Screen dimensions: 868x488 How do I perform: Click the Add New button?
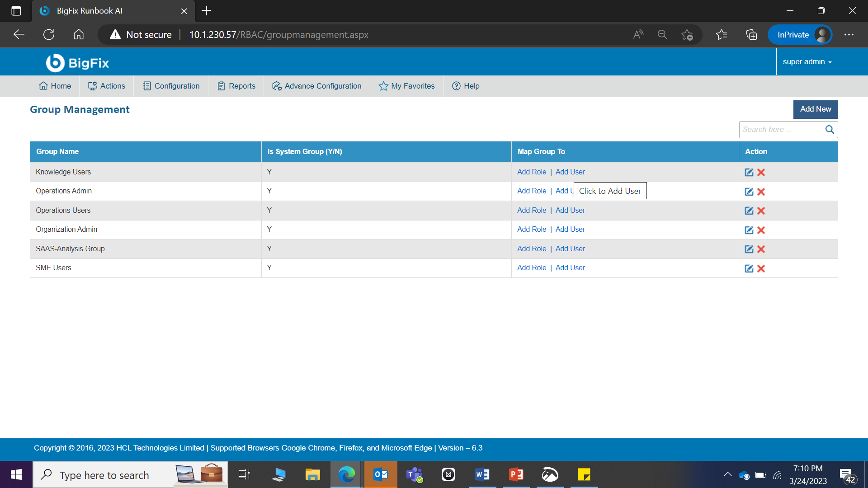(x=815, y=109)
